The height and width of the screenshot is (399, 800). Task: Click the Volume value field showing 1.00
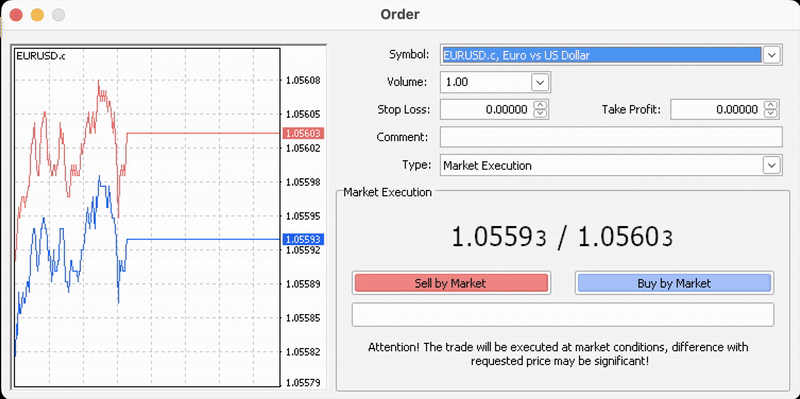486,82
